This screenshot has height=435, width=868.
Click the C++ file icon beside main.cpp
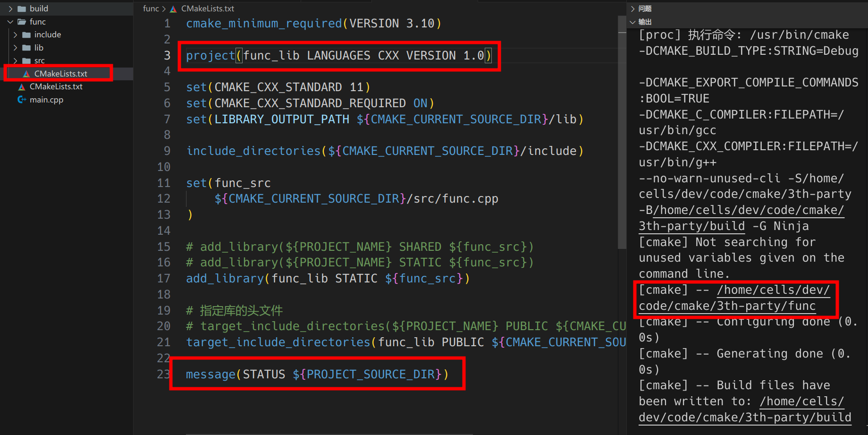[22, 100]
